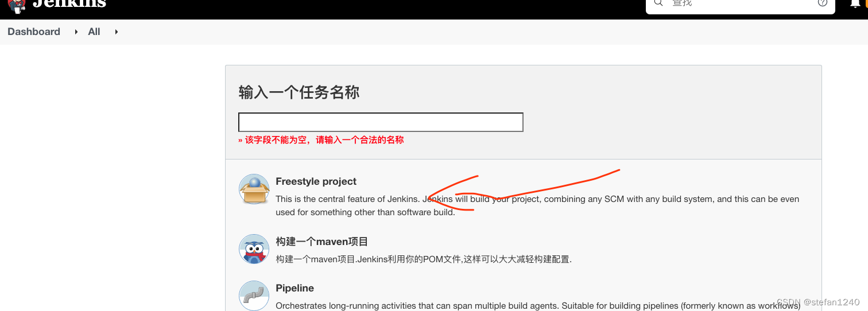Screen dimensions: 868x311
Task: Choose the Pipeline title
Action: 294,288
